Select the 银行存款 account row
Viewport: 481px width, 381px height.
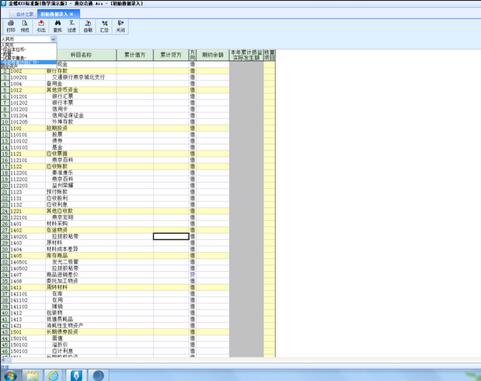(x=115, y=71)
